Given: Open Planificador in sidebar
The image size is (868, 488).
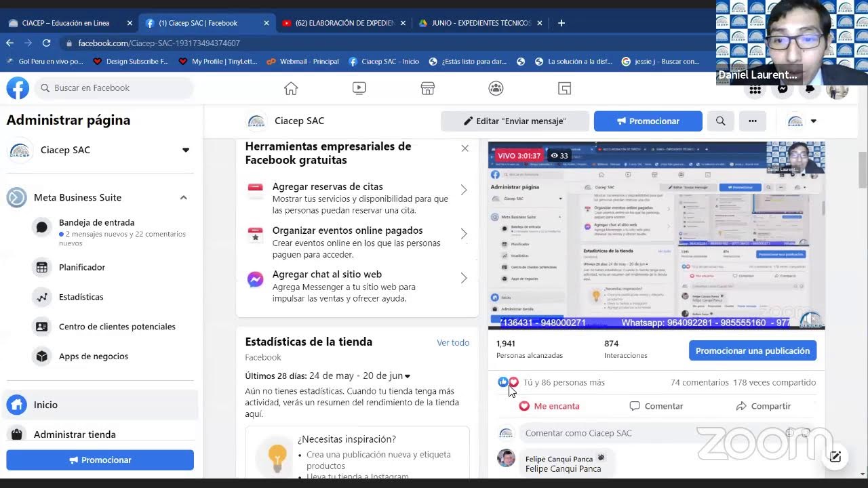Looking at the screenshot, I should [82, 267].
